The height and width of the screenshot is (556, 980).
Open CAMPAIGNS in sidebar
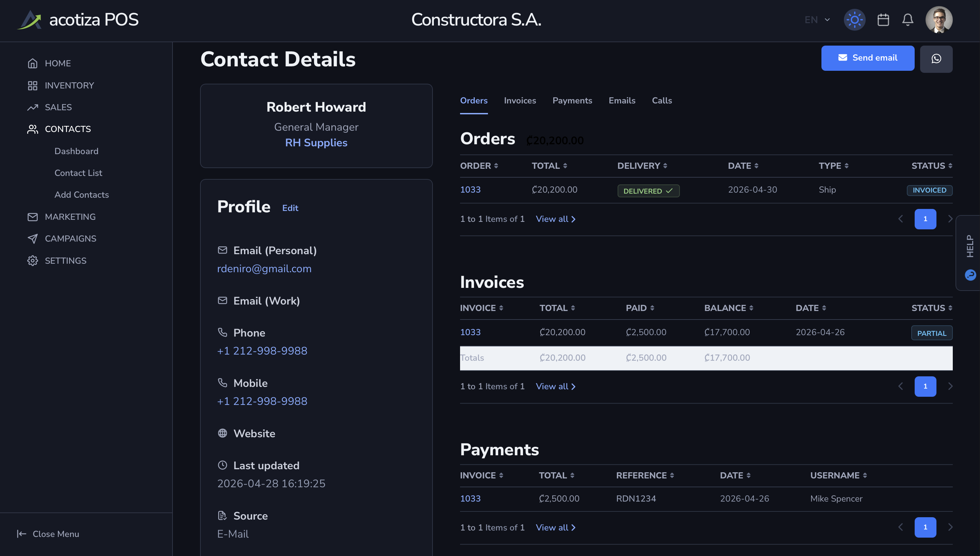click(x=62, y=239)
